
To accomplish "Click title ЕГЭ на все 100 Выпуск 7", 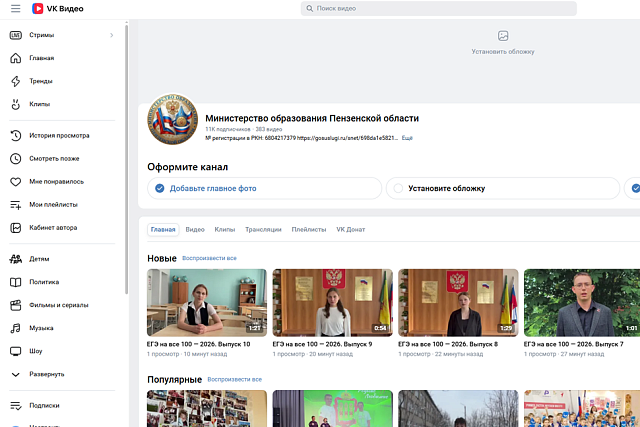I will click(573, 344).
